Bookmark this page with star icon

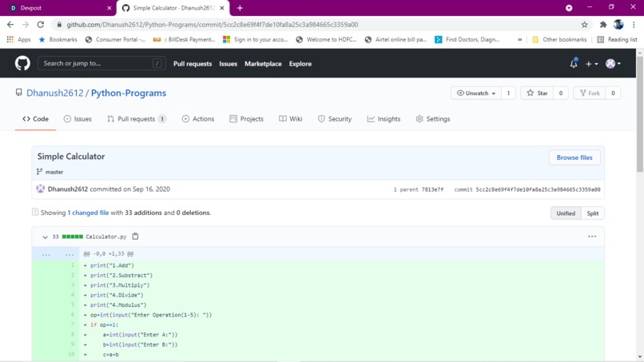point(584,25)
